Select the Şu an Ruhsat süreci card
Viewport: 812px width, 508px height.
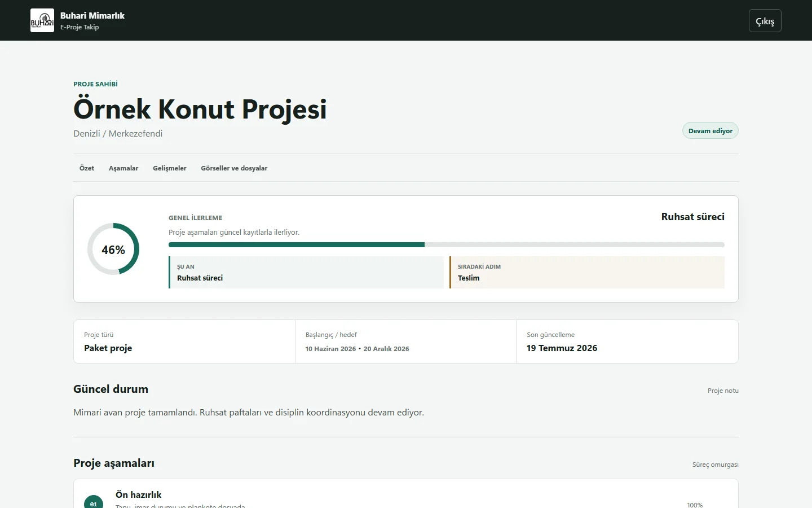point(306,272)
